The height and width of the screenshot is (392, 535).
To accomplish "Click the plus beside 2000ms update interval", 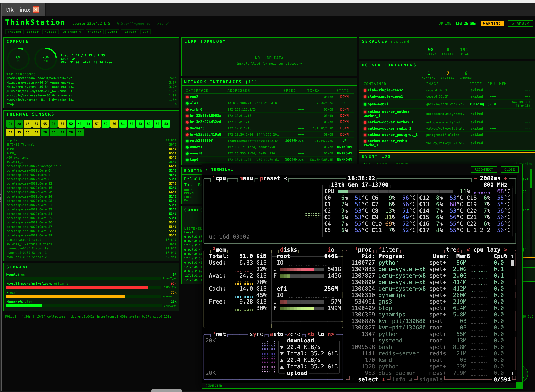I will [x=505, y=178].
